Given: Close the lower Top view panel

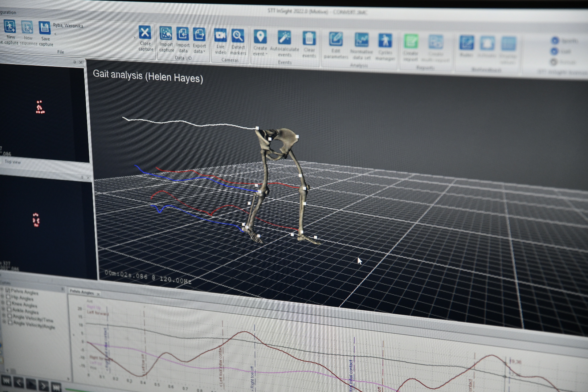Looking at the screenshot, I should point(88,178).
